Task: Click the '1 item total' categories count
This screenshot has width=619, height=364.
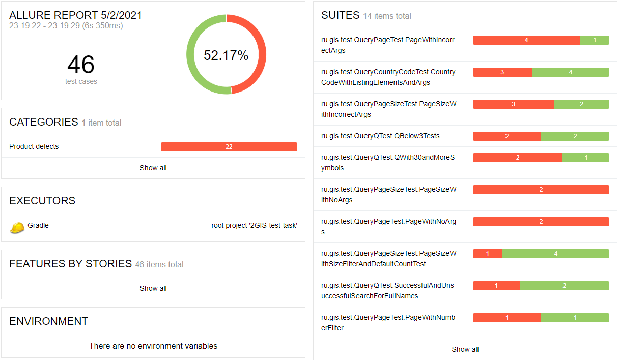Action: [101, 123]
